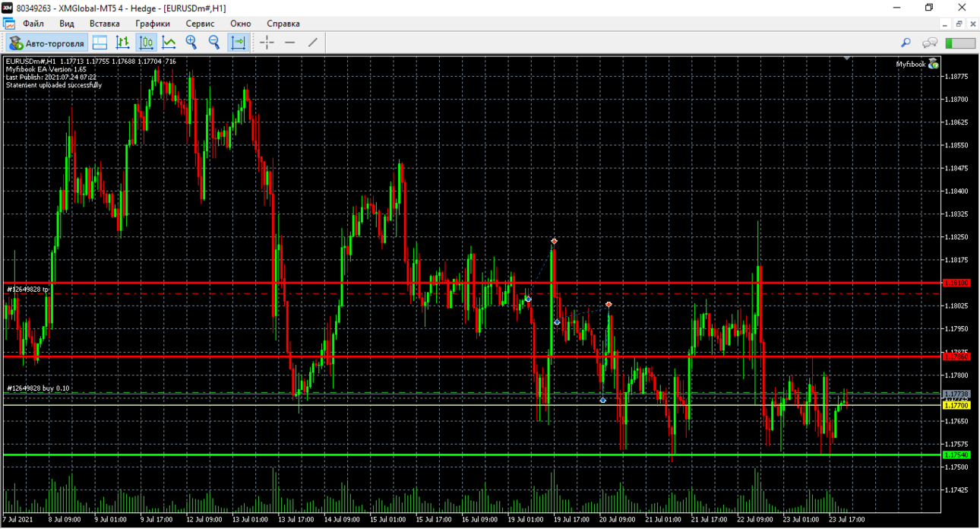Open the search magnifier icon

(906, 43)
